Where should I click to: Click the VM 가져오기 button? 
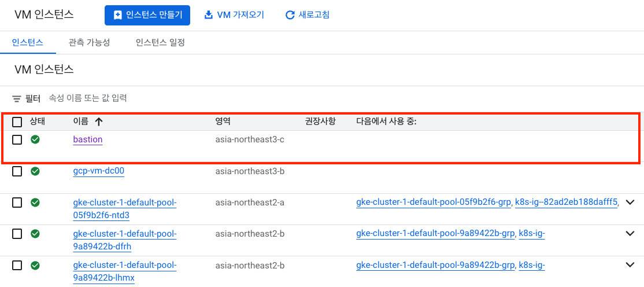point(234,15)
